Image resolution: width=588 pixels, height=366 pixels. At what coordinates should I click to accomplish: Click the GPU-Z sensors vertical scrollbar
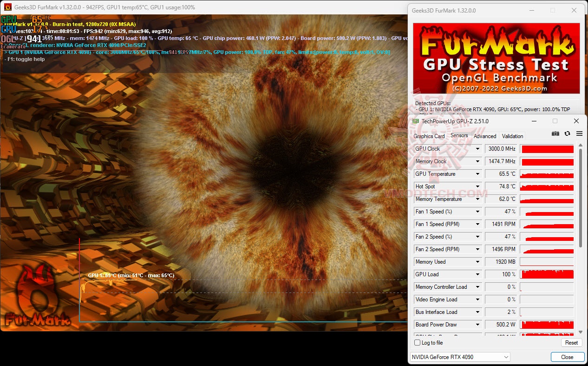[x=580, y=198]
